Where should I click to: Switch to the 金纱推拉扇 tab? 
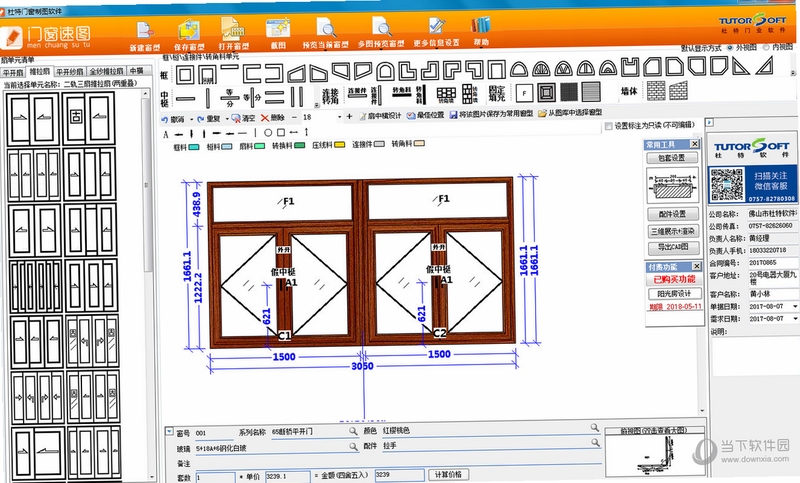pos(106,71)
